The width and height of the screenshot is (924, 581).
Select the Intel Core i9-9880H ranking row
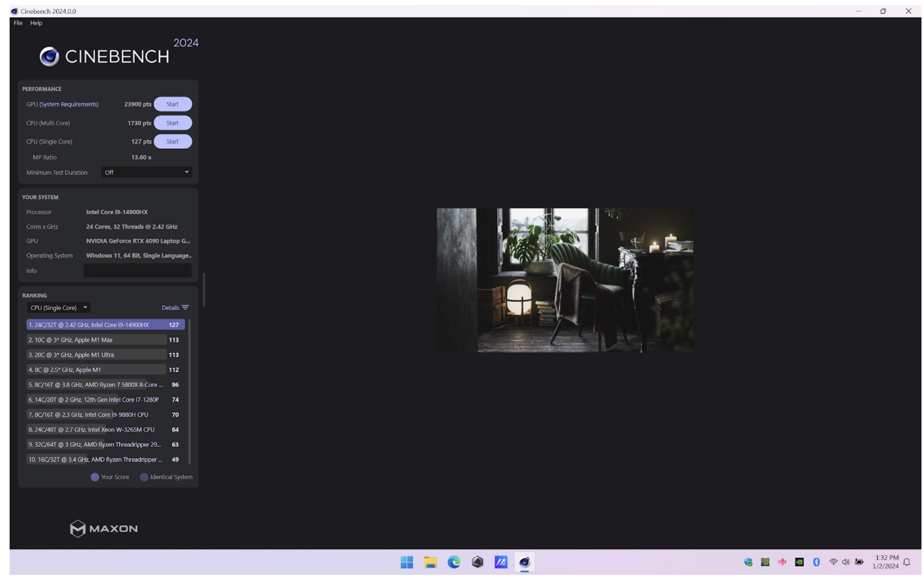tap(106, 414)
